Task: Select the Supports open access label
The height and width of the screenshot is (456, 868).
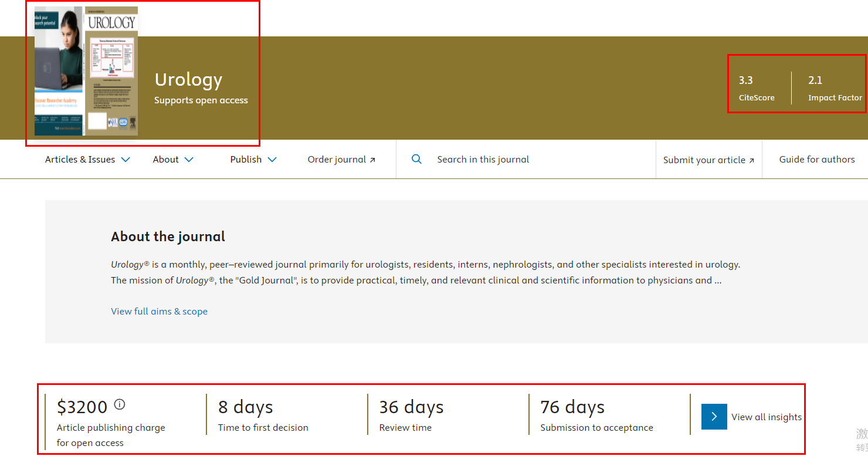Action: (x=201, y=100)
